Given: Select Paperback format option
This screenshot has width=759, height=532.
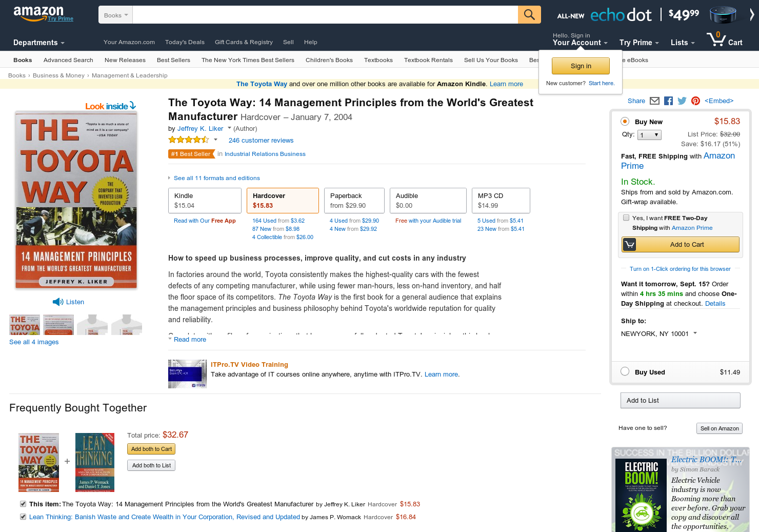Looking at the screenshot, I should (x=354, y=201).
